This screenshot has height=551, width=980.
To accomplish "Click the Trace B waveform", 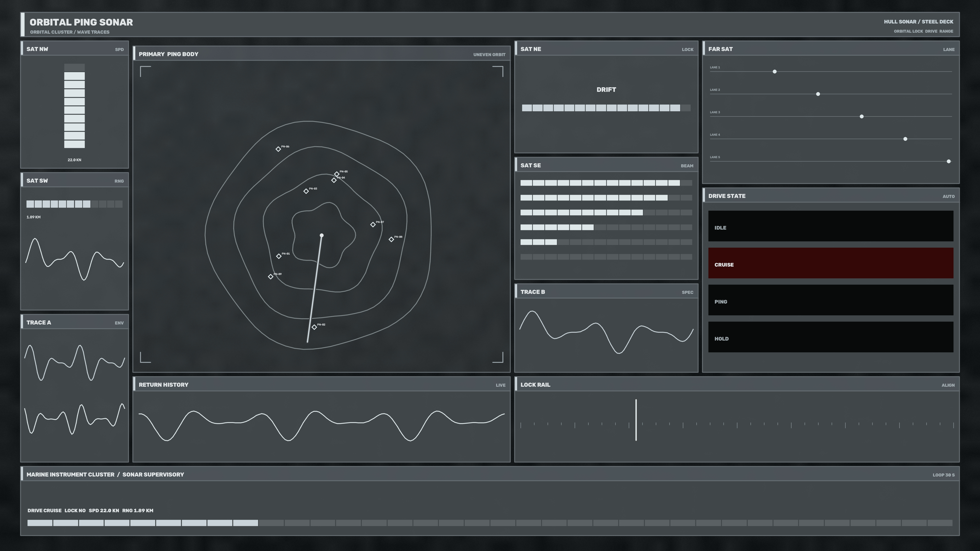I will coord(606,332).
